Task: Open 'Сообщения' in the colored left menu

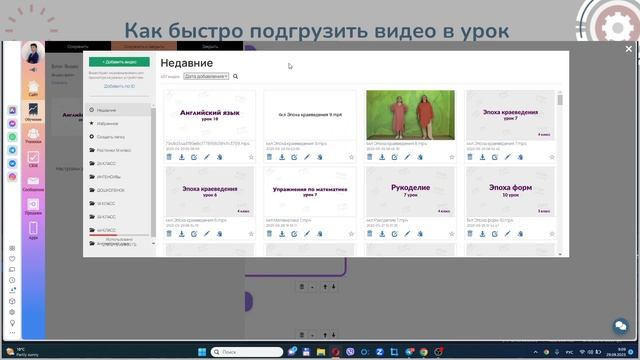Action: click(x=33, y=183)
